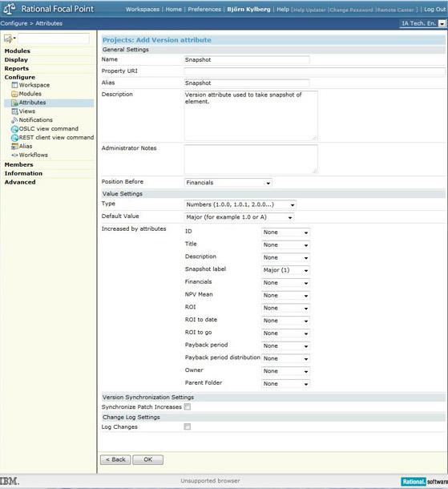The height and width of the screenshot is (489, 448).
Task: Open the Help link in the header
Action: pos(283,10)
